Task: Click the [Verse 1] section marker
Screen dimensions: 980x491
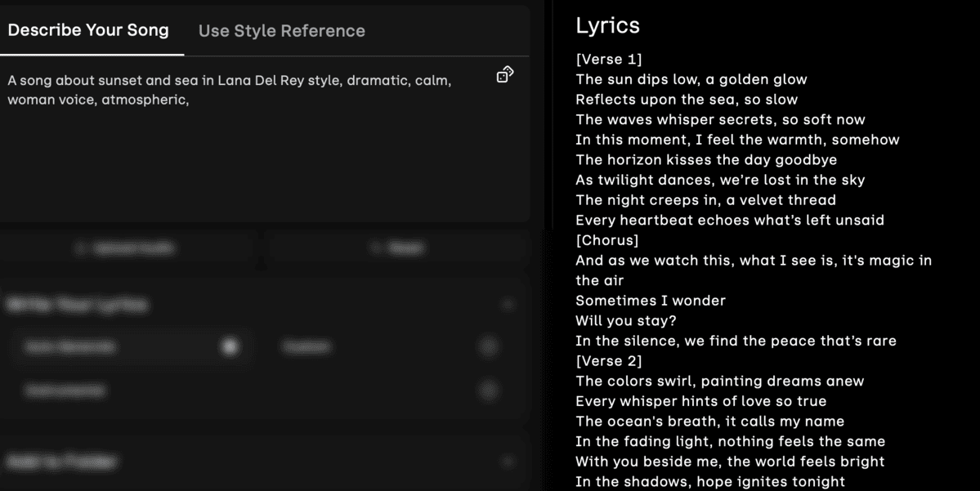Action: tap(609, 59)
